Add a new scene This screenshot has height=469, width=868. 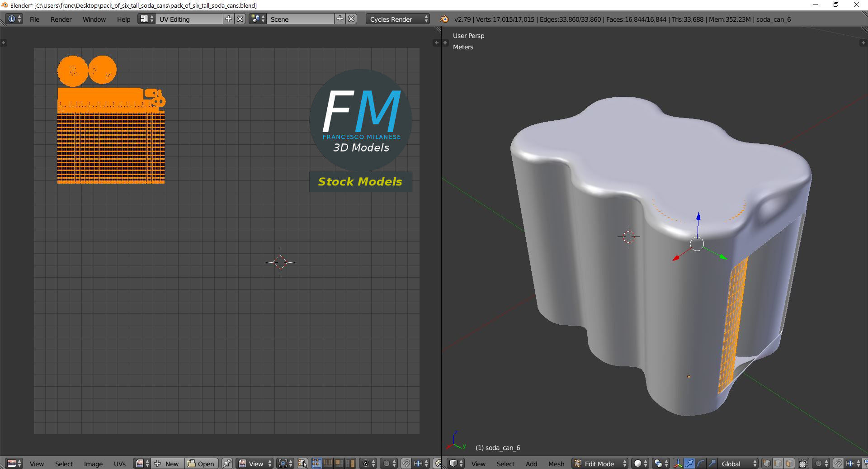(340, 19)
